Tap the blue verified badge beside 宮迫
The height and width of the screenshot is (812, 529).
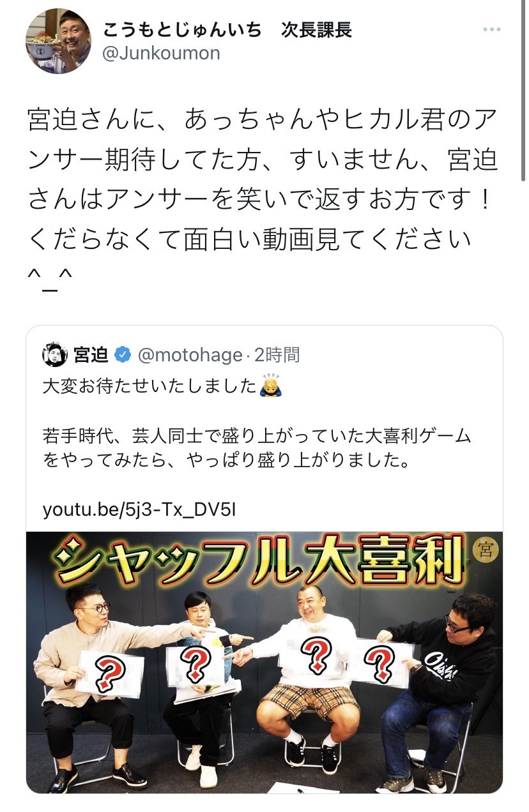[x=123, y=354]
